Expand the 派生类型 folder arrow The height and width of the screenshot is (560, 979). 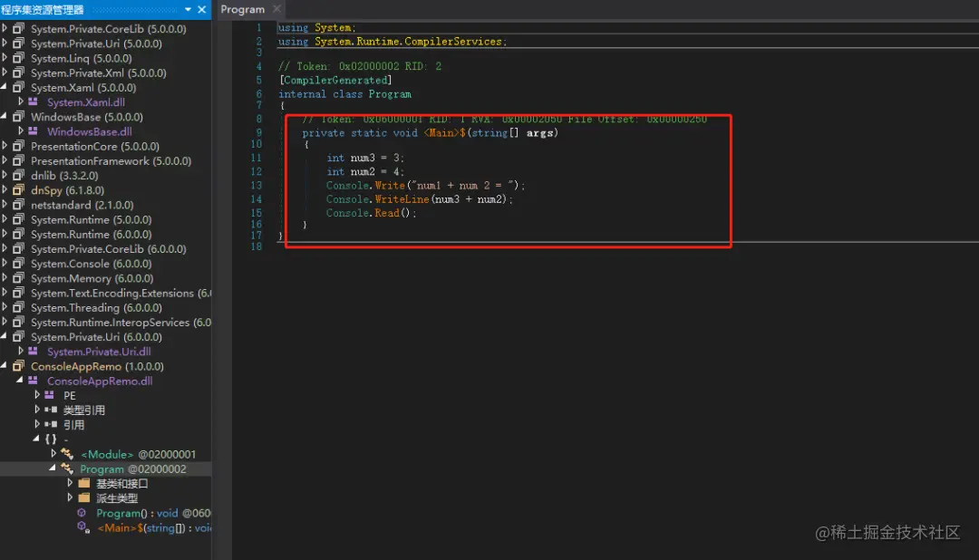pos(70,497)
